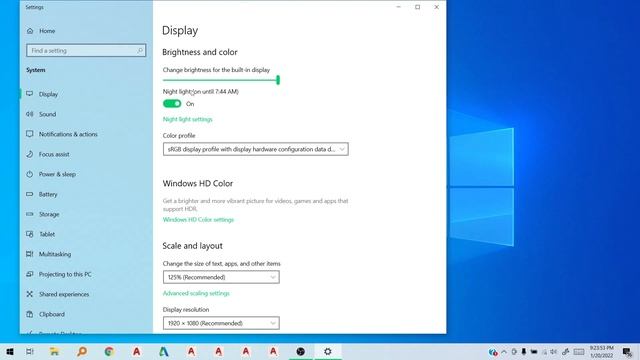This screenshot has height=360, width=640.
Task: Open the Night light settings link
Action: (187, 119)
